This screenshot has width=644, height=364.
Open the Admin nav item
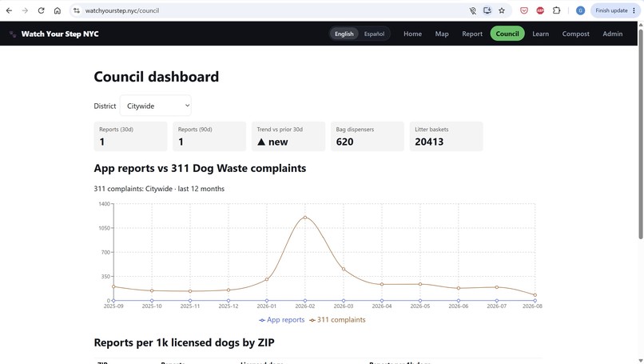[612, 34]
